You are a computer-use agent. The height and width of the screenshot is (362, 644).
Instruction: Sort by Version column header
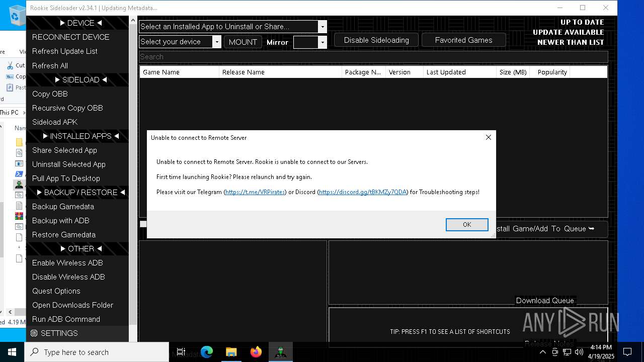(x=405, y=72)
